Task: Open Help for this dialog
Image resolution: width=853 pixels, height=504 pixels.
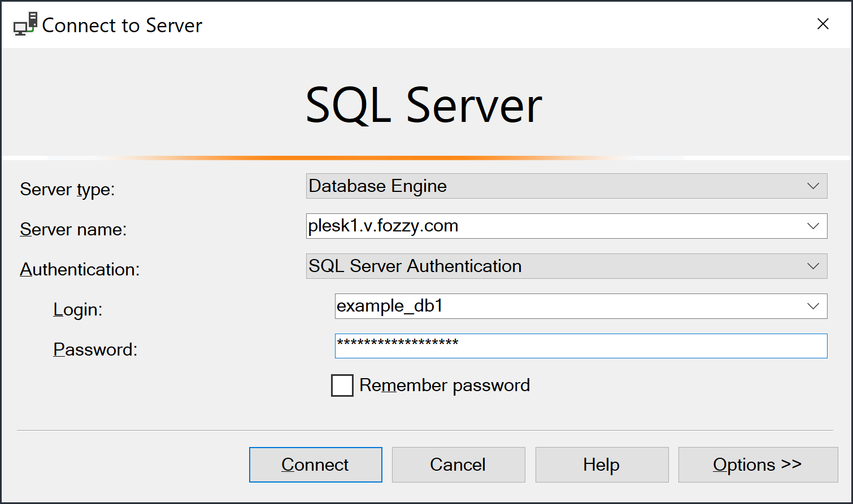Action: pos(602,464)
